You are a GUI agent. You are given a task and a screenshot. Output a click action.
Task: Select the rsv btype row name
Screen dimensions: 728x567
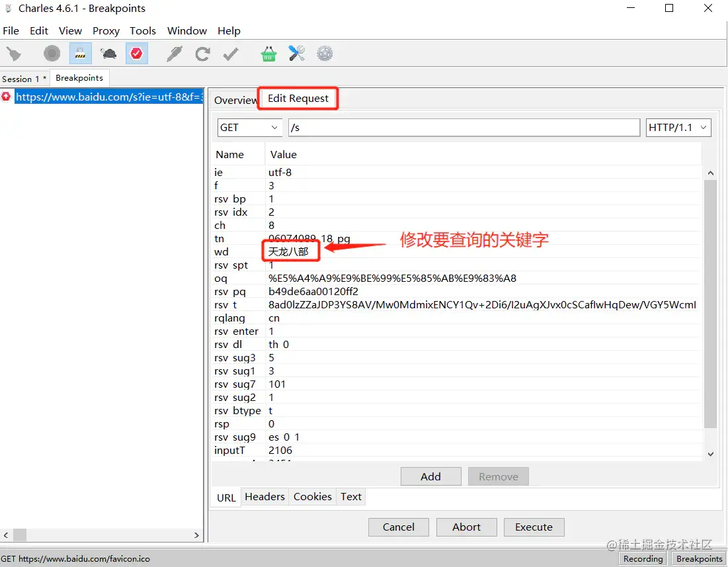point(238,410)
